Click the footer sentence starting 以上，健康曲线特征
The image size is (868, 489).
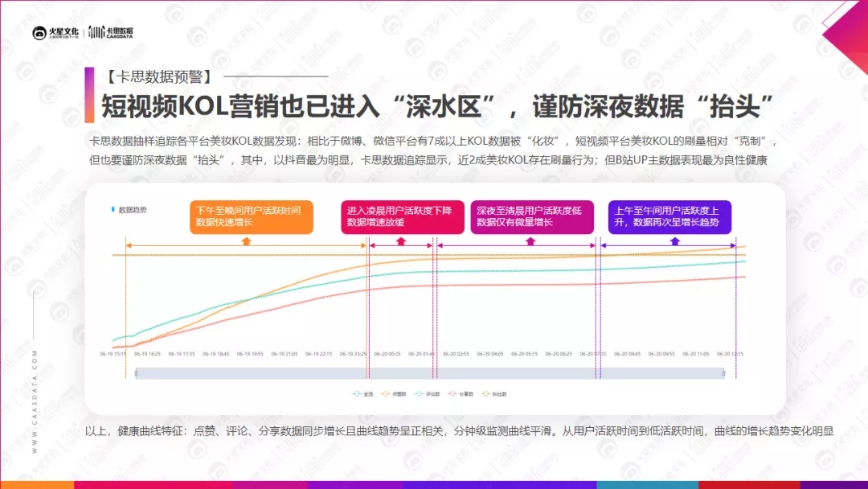[460, 431]
